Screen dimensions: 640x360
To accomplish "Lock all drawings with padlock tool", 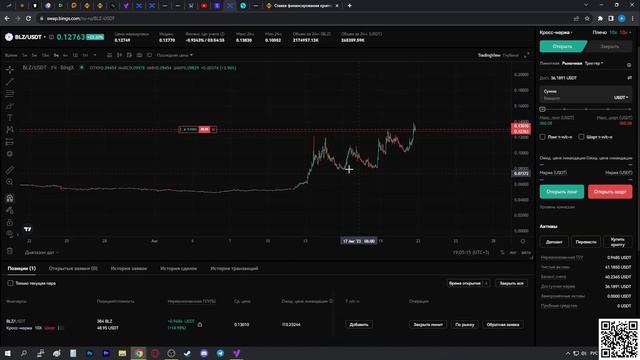I will pyautogui.click(x=10, y=222).
